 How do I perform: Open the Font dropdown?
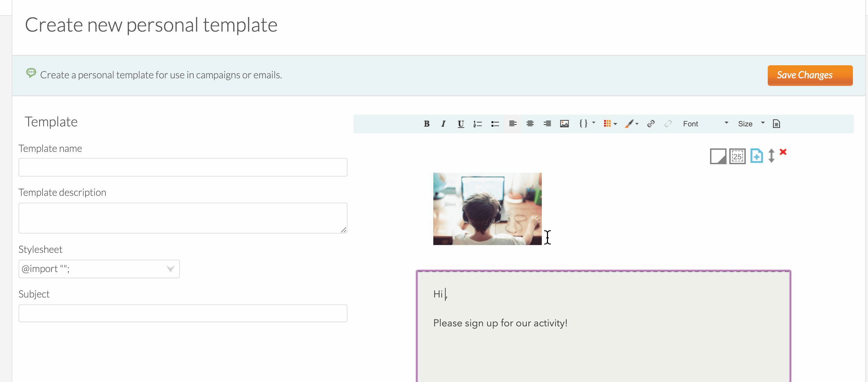pos(705,124)
